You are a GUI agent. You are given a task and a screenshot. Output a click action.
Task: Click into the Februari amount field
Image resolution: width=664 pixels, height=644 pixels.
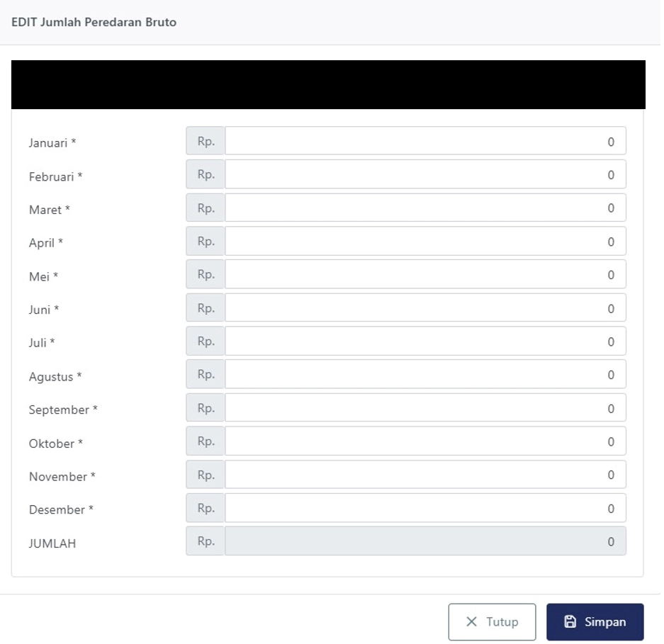click(x=425, y=175)
